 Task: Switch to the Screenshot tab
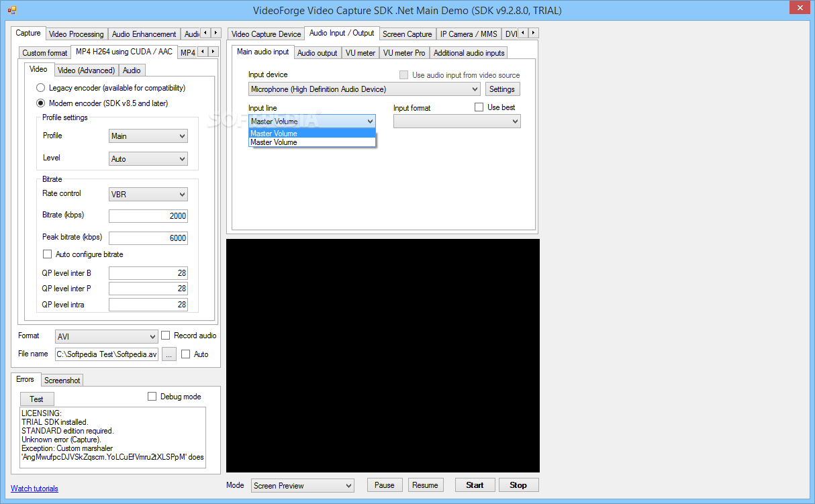pos(62,381)
